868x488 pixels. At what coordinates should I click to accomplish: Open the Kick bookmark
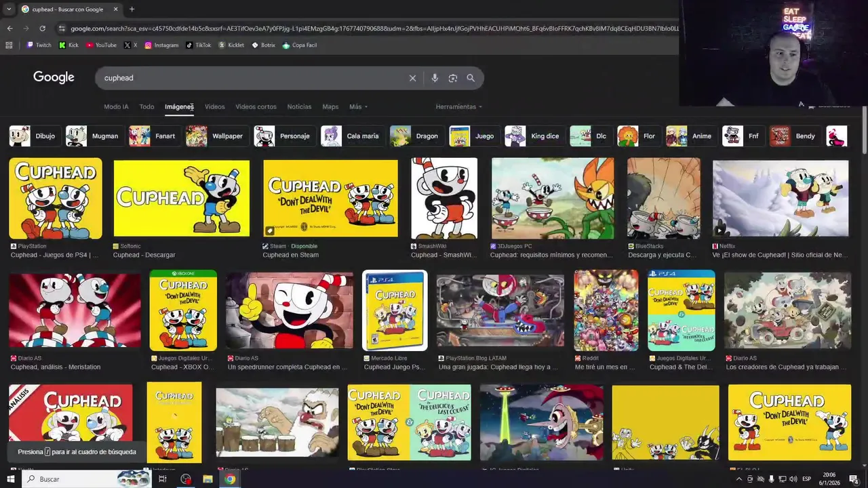[x=68, y=45]
